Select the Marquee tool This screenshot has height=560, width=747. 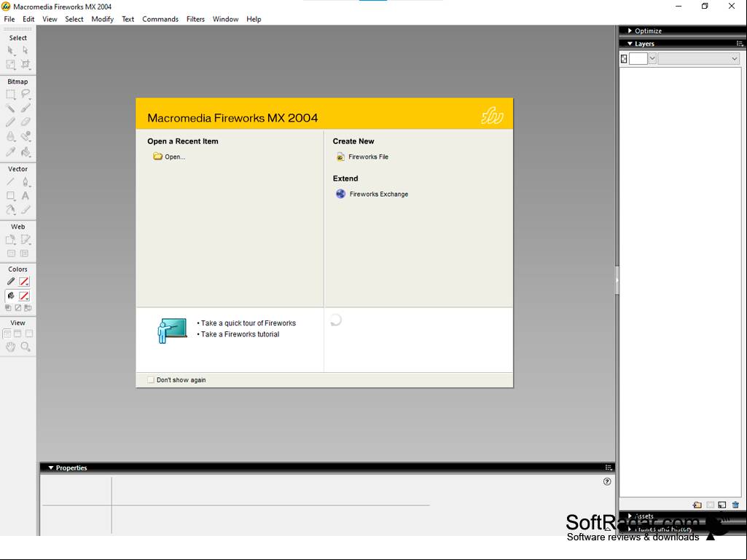coord(10,94)
